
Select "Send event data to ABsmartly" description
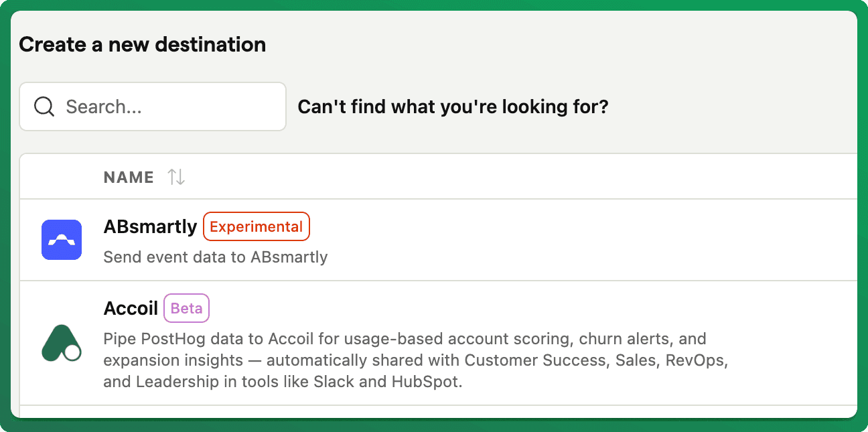click(x=216, y=257)
